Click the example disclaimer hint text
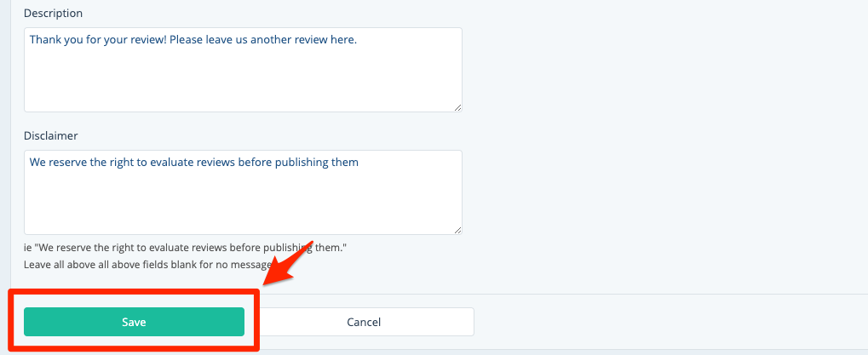 tap(186, 247)
